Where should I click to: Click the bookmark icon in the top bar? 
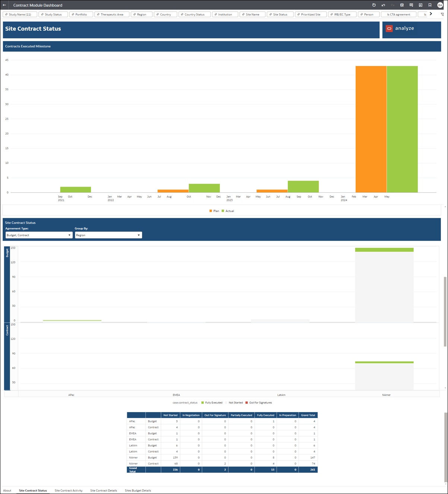[x=430, y=5]
